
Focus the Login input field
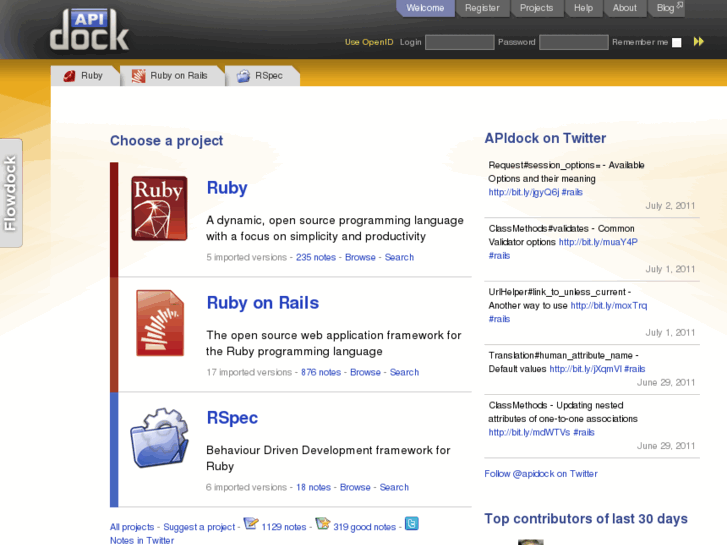[x=459, y=42]
